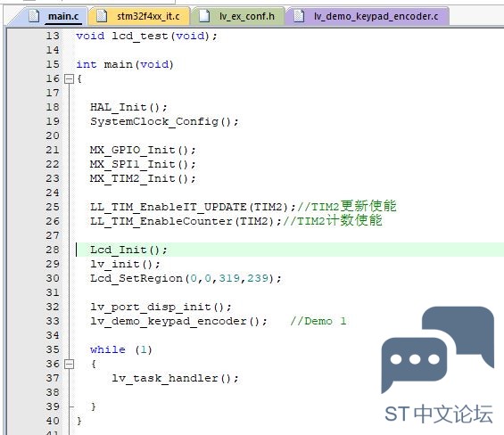The height and width of the screenshot is (435, 504).
Task: Click on LL_TIM_EnableCounter(TIM2) statement
Action: tap(186, 221)
